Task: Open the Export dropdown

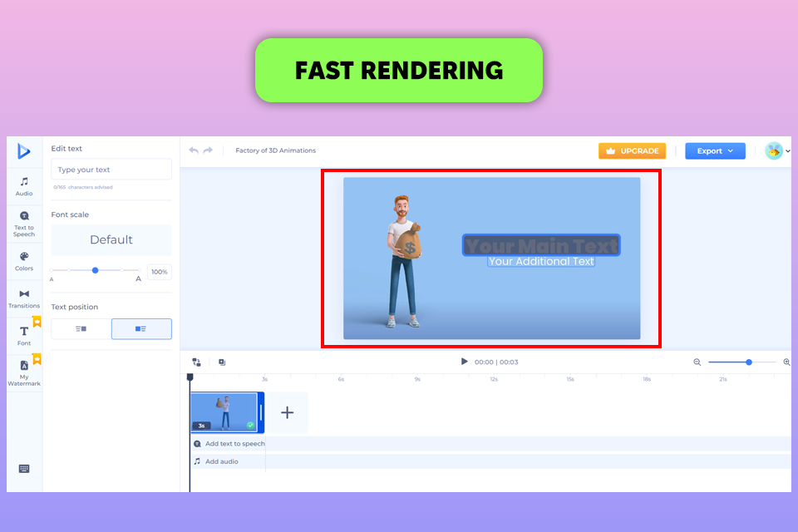Action: pos(715,150)
